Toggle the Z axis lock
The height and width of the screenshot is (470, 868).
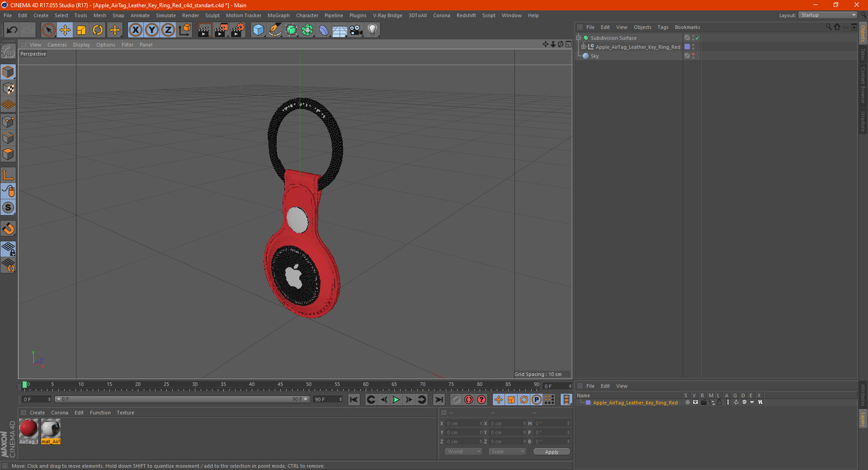coord(168,30)
